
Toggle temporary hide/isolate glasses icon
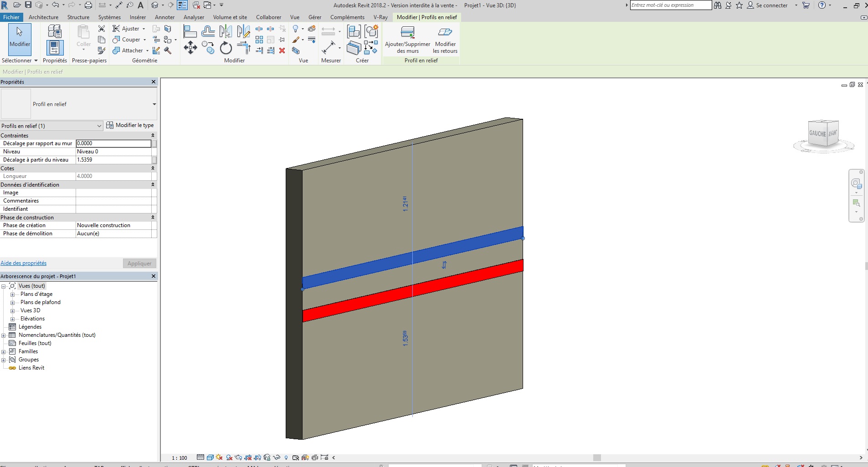[276, 457]
